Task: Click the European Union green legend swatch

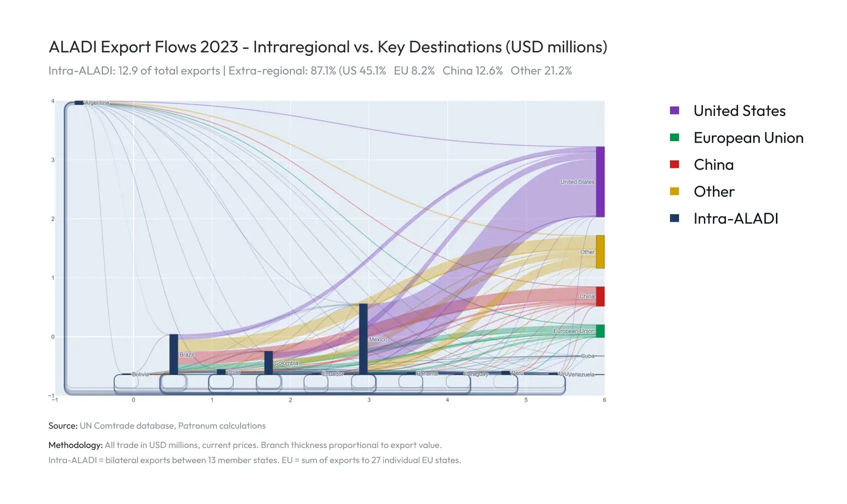Action: point(675,138)
